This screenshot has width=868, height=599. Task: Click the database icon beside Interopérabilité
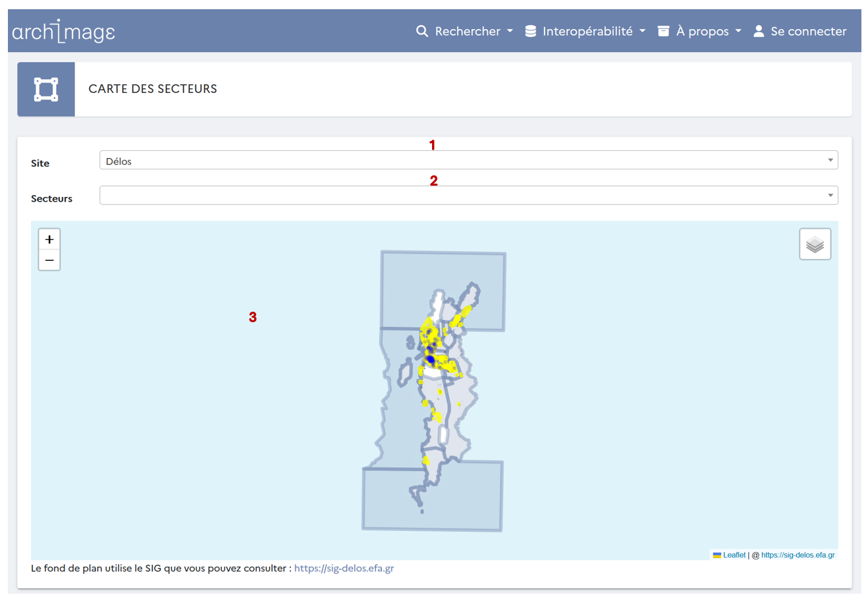[x=530, y=31]
